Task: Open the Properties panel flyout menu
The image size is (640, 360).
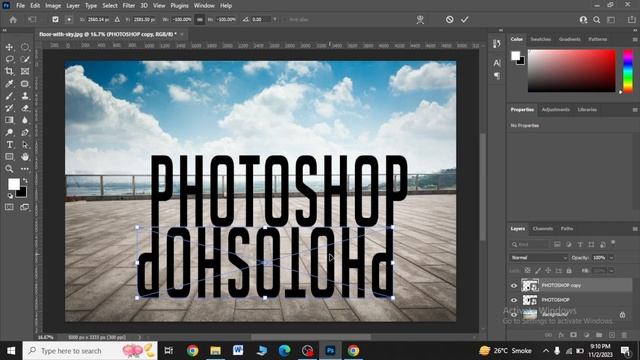Action: [x=635, y=110]
